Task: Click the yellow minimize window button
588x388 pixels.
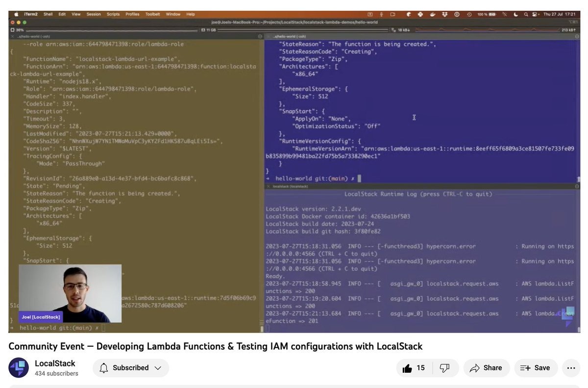Action: 18,23
